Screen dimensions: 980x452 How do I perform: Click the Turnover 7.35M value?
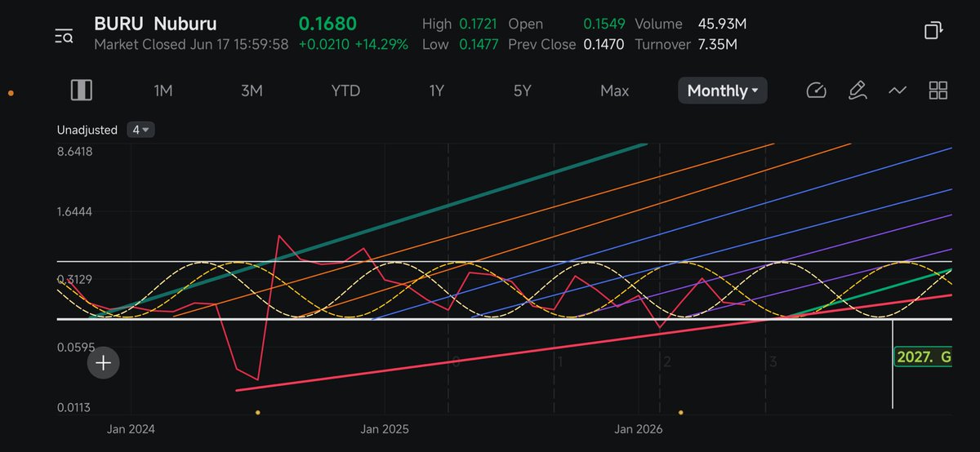click(x=718, y=44)
